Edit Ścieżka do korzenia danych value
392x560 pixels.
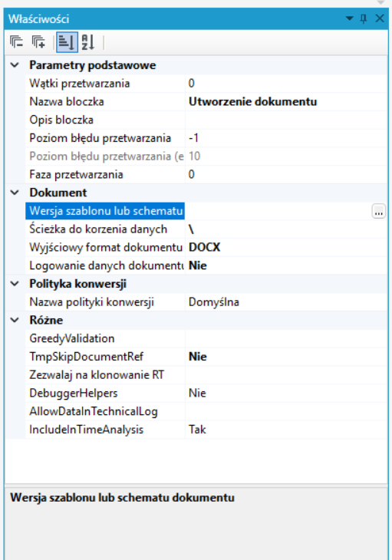(x=286, y=229)
